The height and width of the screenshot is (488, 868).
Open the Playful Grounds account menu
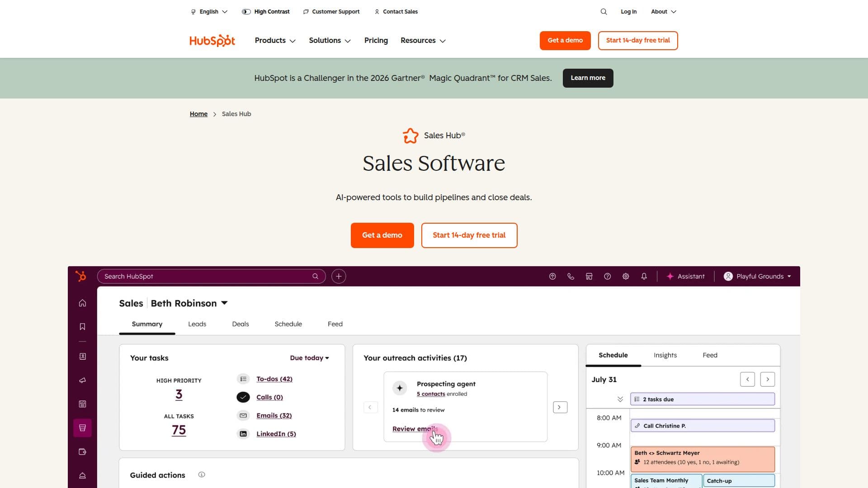pos(758,277)
